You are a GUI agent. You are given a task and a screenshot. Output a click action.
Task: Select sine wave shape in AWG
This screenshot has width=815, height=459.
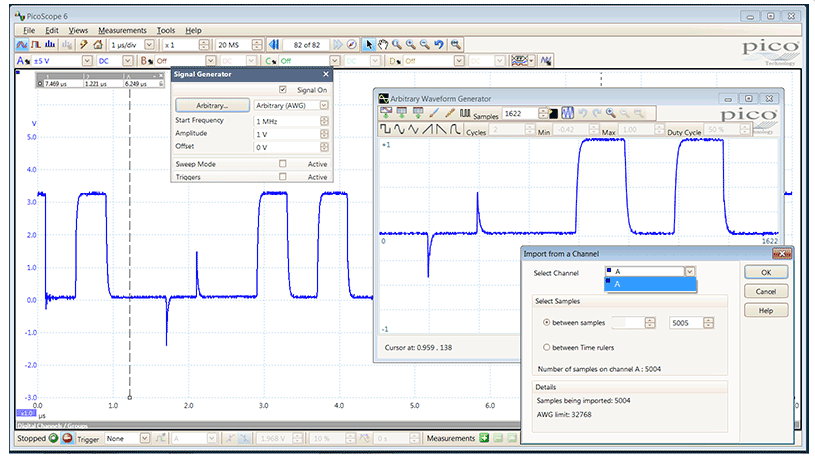pos(399,129)
